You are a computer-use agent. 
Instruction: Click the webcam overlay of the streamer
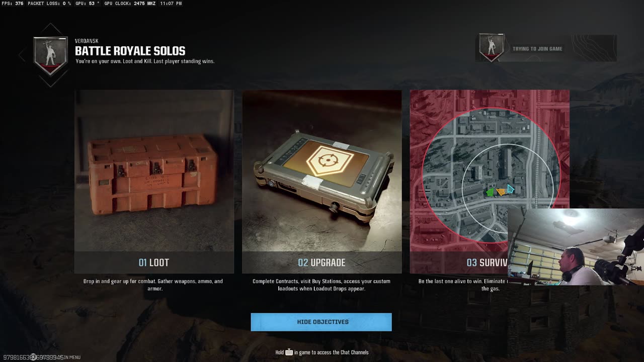[576, 247]
